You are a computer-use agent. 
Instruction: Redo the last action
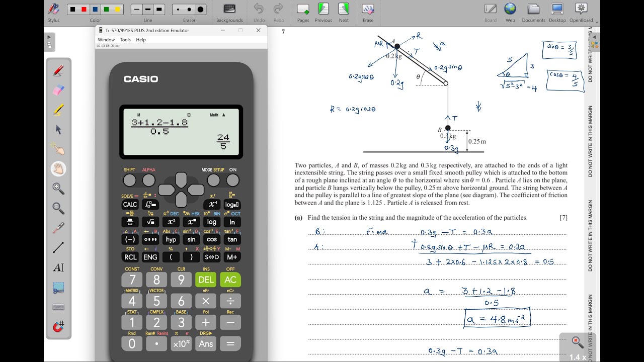coord(278,9)
